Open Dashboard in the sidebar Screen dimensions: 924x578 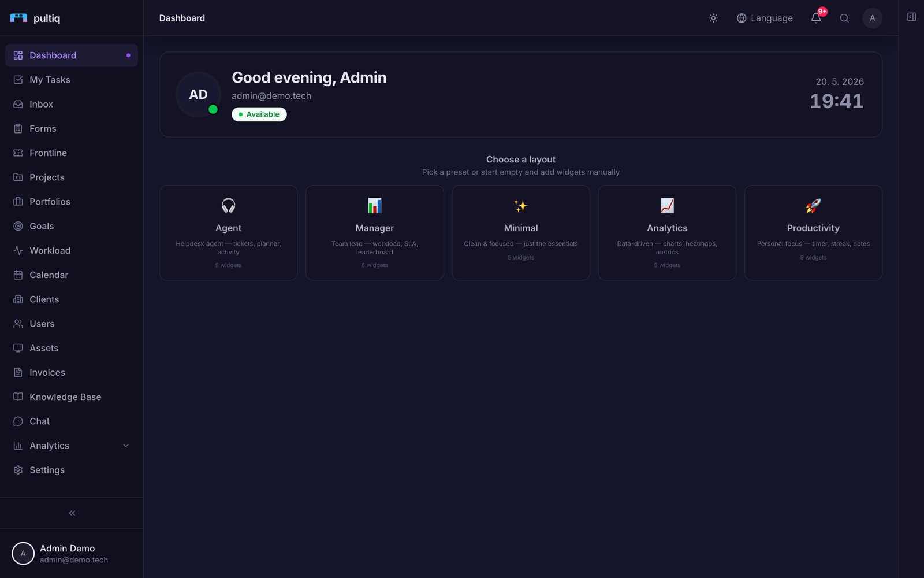pyautogui.click(x=72, y=55)
